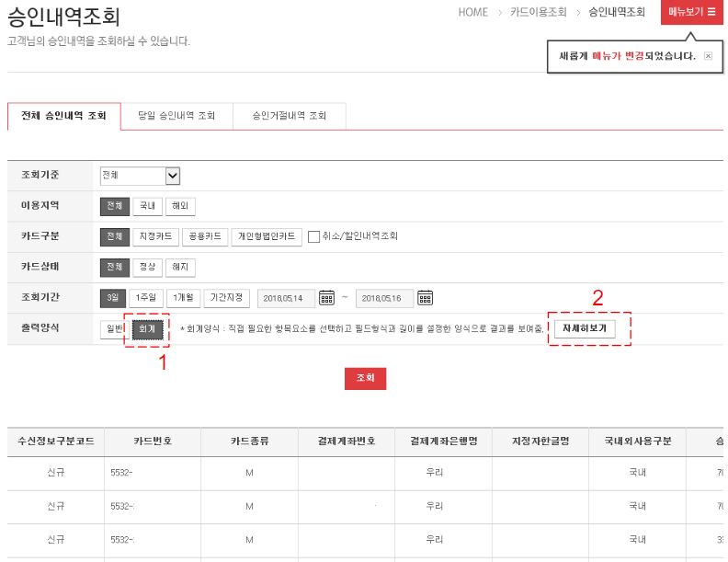Screen dimensions: 728x562
Task: Click the red 조회 search button
Action: point(365,379)
